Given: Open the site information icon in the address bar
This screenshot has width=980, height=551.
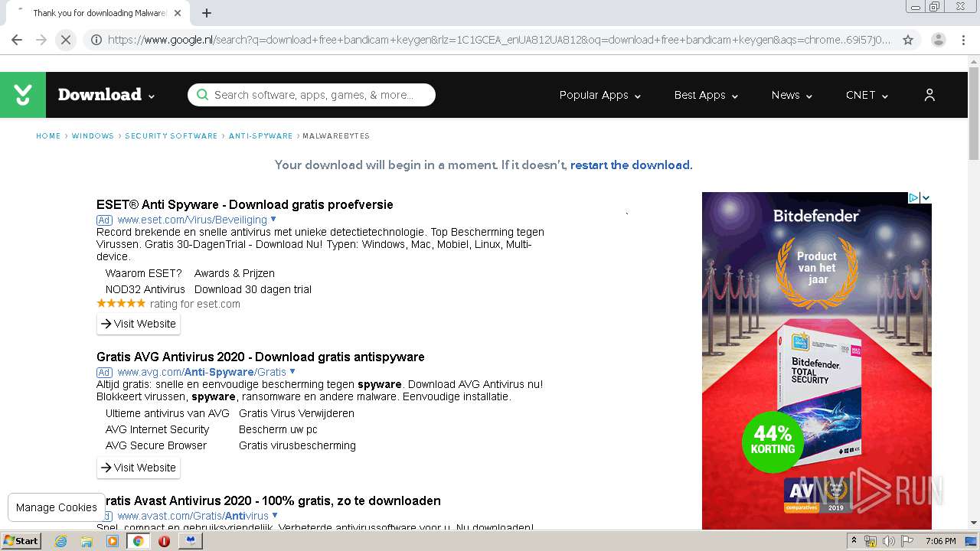Looking at the screenshot, I should click(96, 40).
